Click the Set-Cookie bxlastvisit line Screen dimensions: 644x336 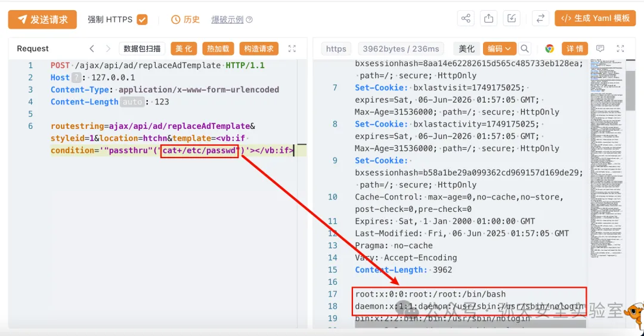[457, 100]
